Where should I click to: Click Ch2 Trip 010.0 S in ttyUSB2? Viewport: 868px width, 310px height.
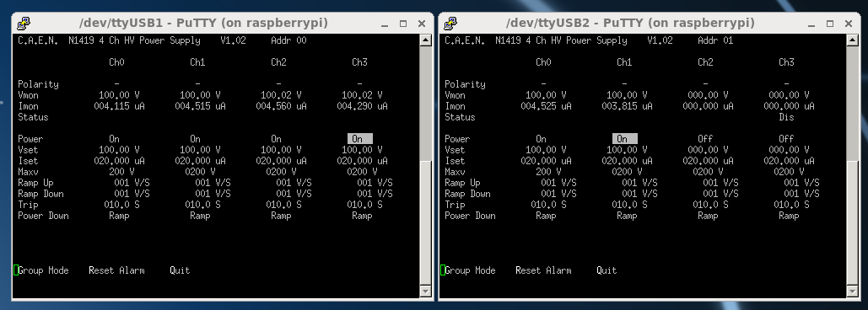pos(710,205)
